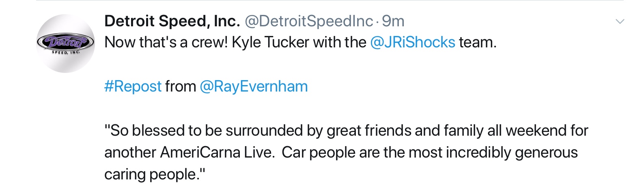Click the "Detroit Speed, Inc." display name
Viewport: 644px width, 194px height.
tap(172, 21)
